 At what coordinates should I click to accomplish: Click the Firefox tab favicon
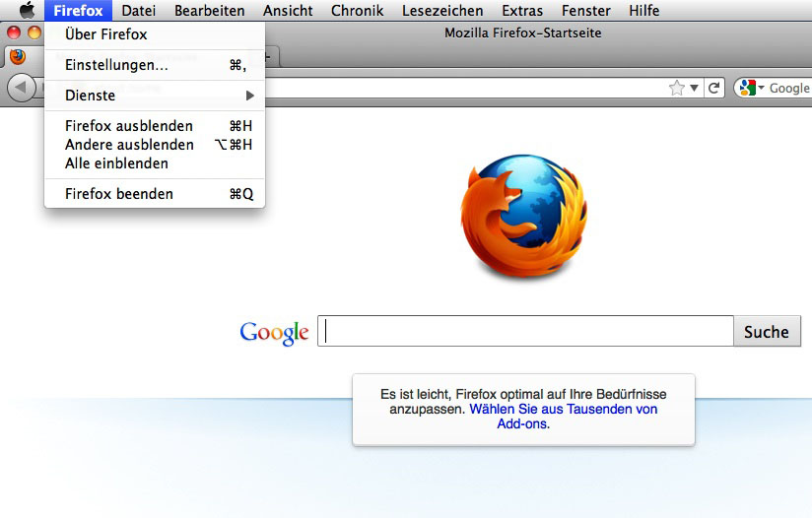[x=18, y=56]
